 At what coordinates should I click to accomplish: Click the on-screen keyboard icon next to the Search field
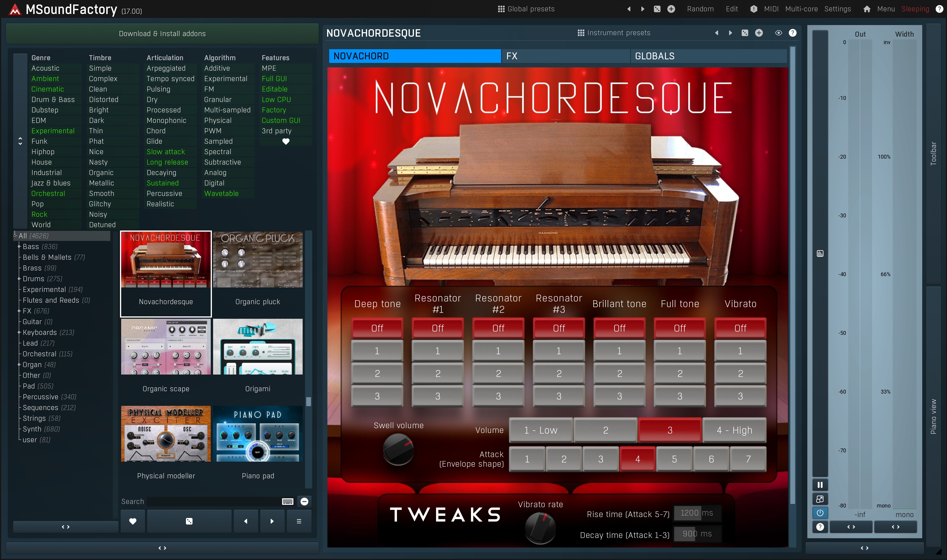(x=287, y=502)
